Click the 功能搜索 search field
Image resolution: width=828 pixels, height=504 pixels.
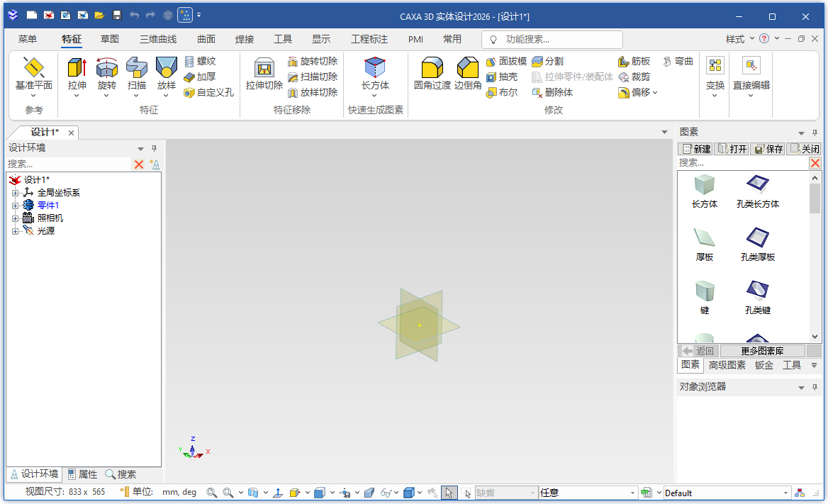[x=552, y=39]
